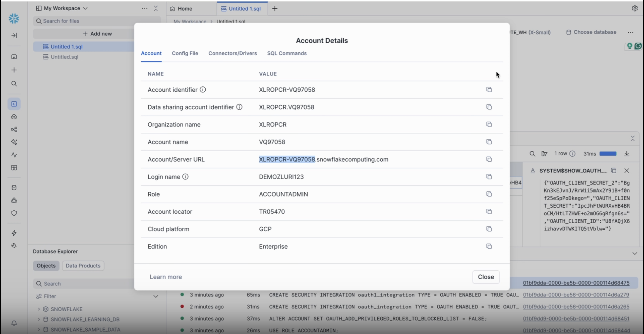Select the Connectors/Drivers tab
This screenshot has width=644, height=334.
coord(232,53)
